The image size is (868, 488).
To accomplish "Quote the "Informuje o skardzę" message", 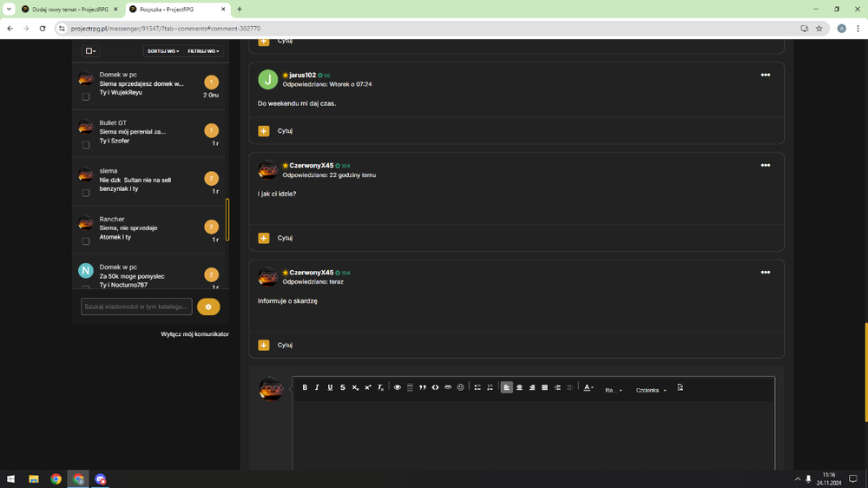I will [285, 345].
